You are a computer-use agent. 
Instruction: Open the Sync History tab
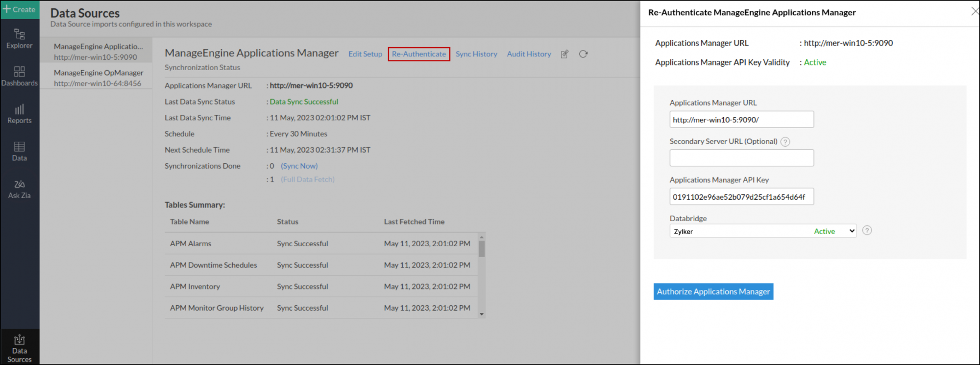(x=476, y=54)
